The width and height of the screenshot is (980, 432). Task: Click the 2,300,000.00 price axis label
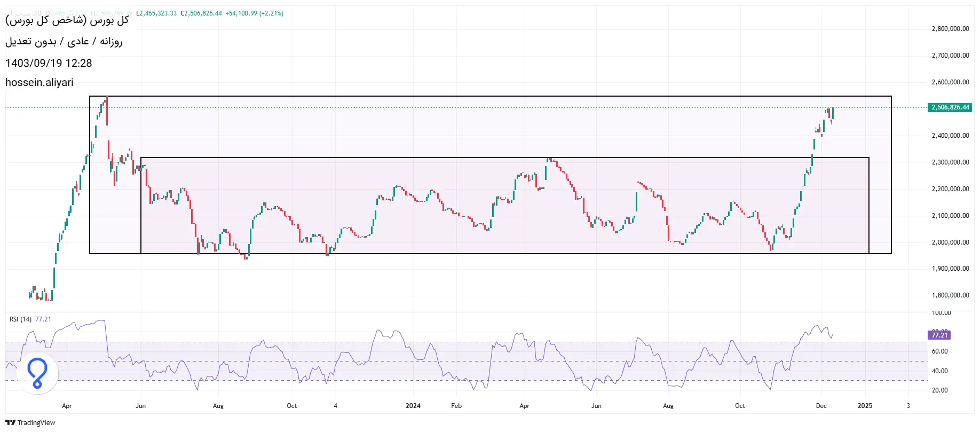tap(950, 162)
